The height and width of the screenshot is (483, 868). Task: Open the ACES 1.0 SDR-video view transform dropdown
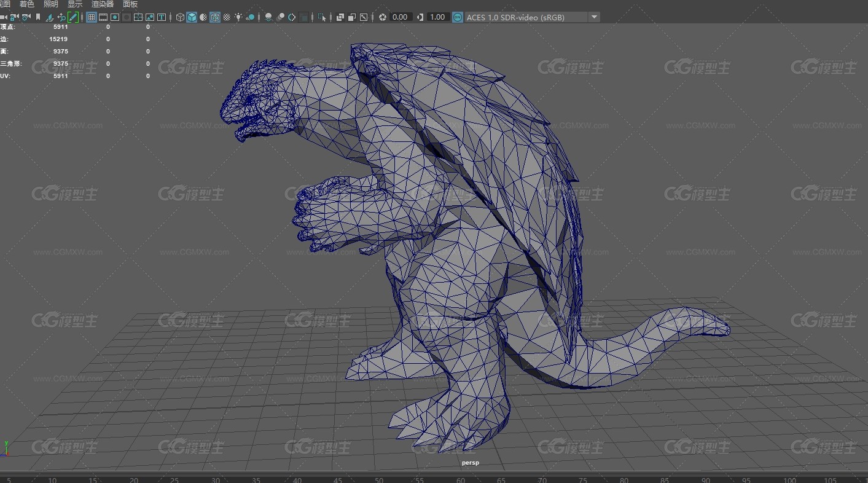532,17
